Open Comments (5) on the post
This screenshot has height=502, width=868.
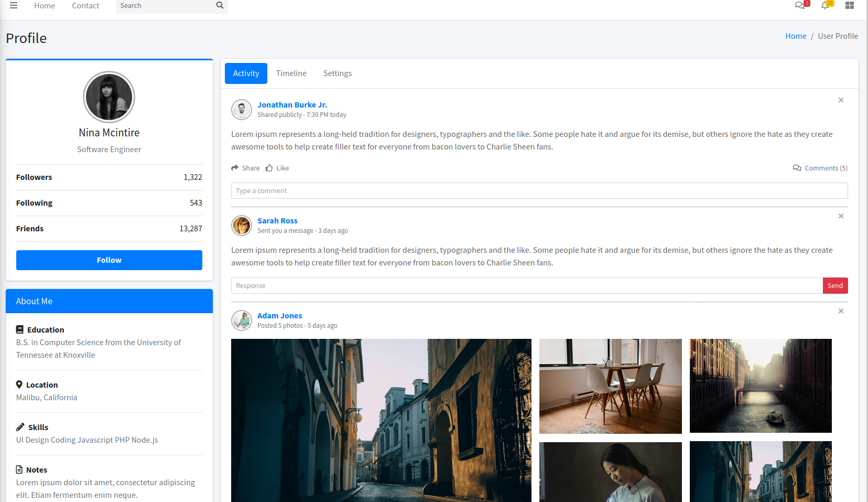pyautogui.click(x=820, y=168)
